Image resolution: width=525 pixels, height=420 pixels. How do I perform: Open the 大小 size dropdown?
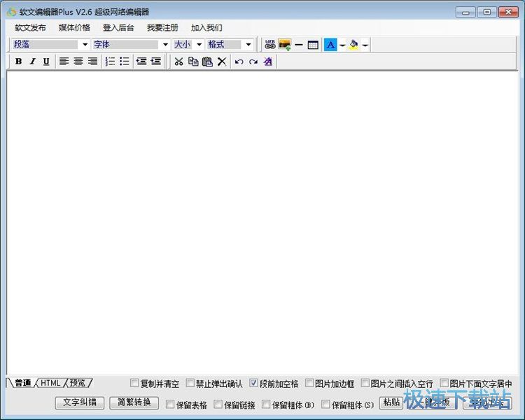(199, 45)
